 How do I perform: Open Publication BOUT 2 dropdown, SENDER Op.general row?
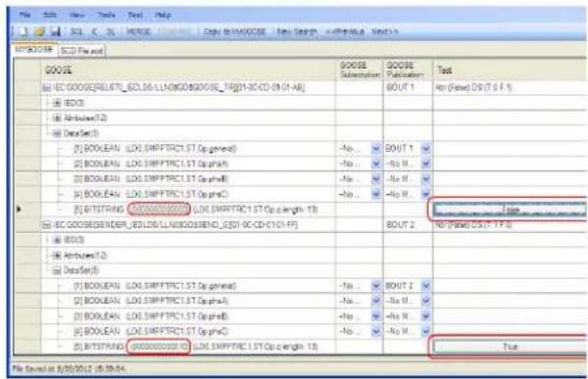click(425, 286)
